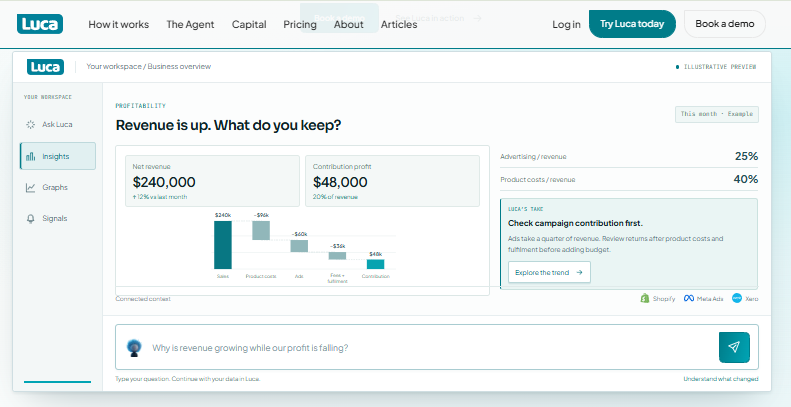Click the Sales bar in waterfall chart
Screen dimensions: 791x407
tap(223, 245)
